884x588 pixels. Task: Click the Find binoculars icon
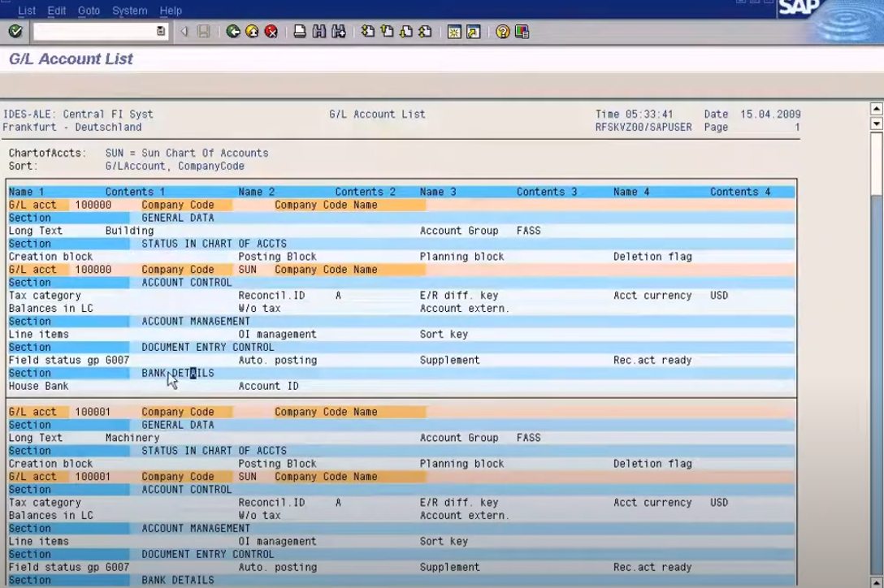(319, 32)
